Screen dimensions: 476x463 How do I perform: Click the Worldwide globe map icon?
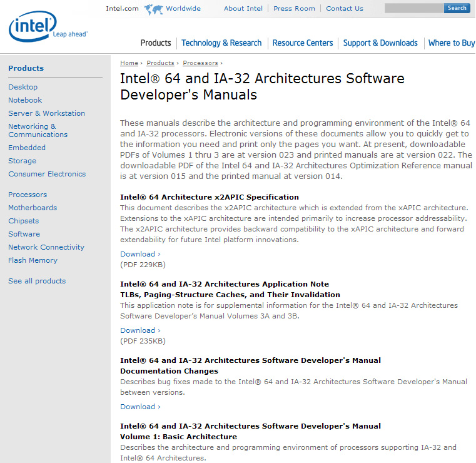[x=153, y=9]
